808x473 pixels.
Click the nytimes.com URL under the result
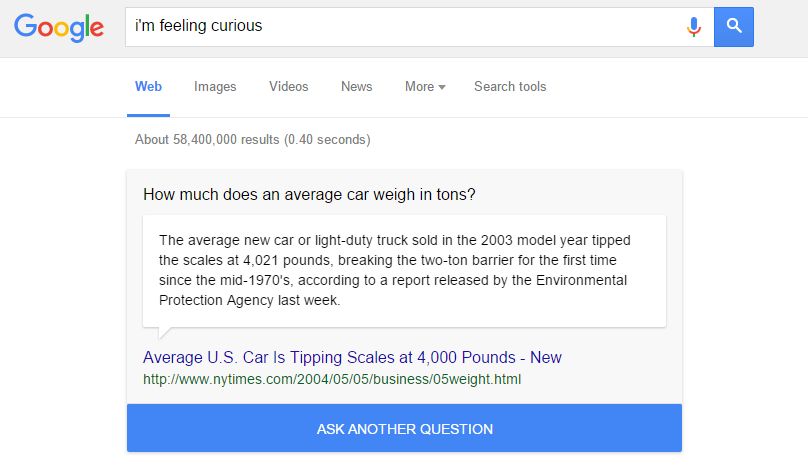point(332,379)
